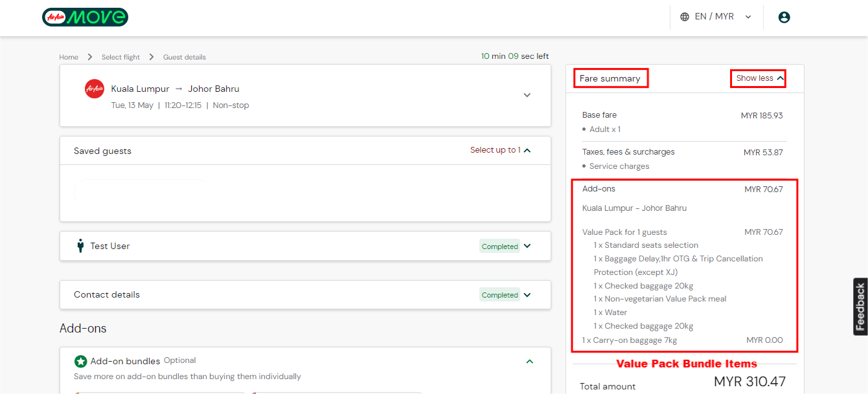The height and width of the screenshot is (394, 868).
Task: Expand the Kuala Lumpur flight details chevron
Action: [527, 95]
